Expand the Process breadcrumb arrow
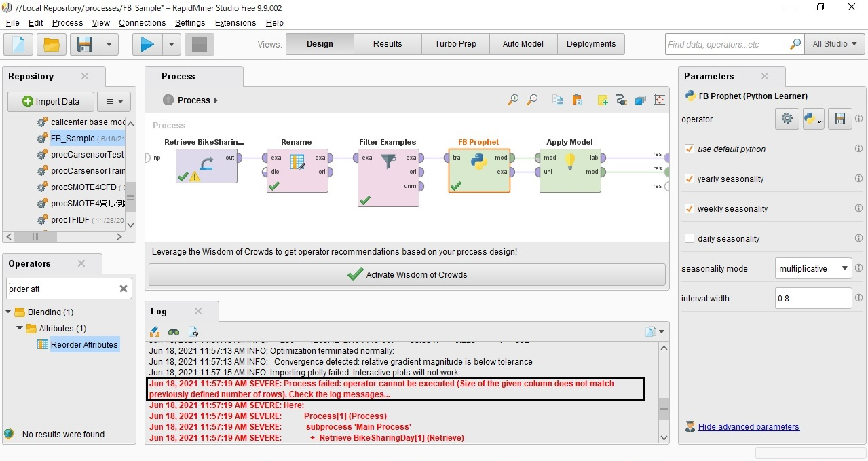Image resolution: width=868 pixels, height=461 pixels. pyautogui.click(x=216, y=100)
